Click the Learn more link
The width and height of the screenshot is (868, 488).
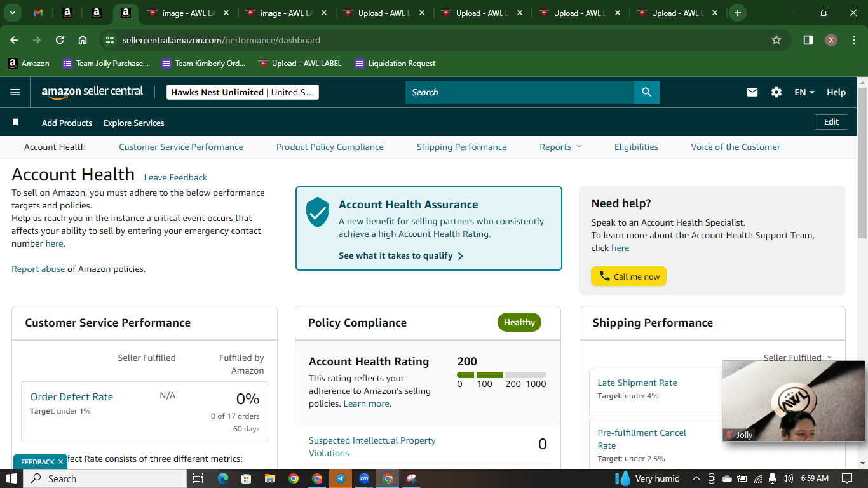(x=367, y=403)
